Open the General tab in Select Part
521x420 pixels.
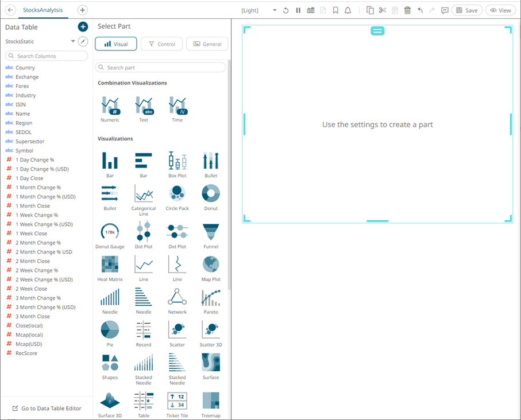pyautogui.click(x=207, y=44)
